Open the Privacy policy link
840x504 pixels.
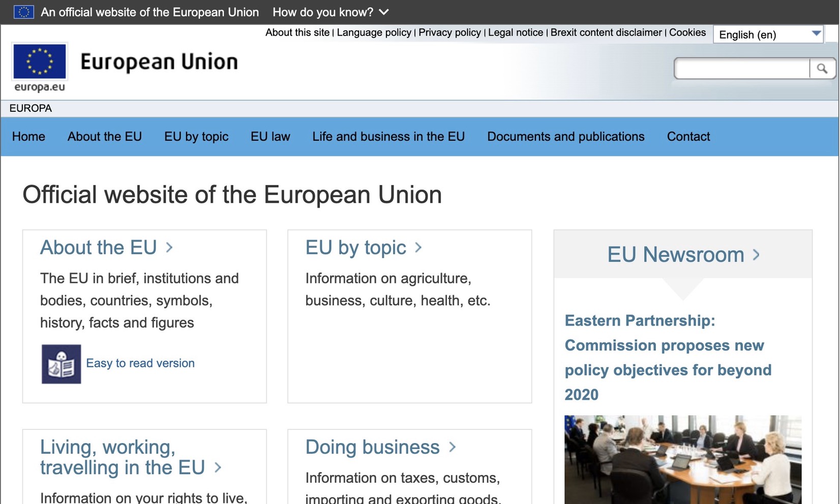pos(449,33)
